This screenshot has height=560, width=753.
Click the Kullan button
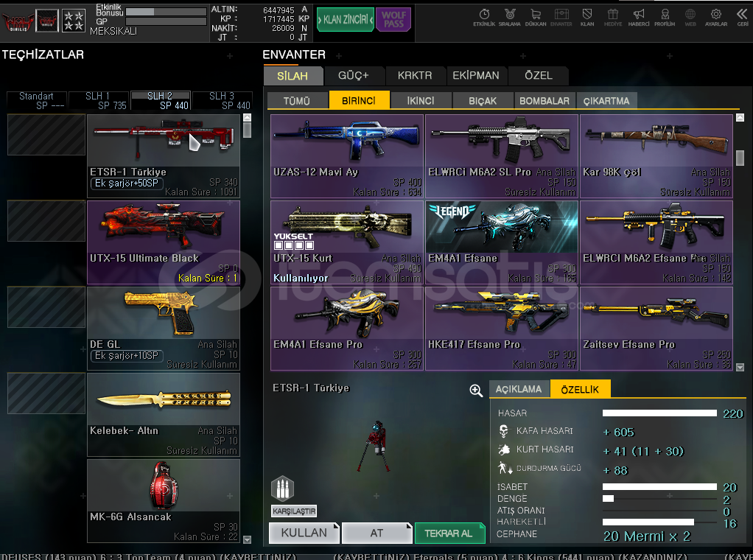(304, 533)
